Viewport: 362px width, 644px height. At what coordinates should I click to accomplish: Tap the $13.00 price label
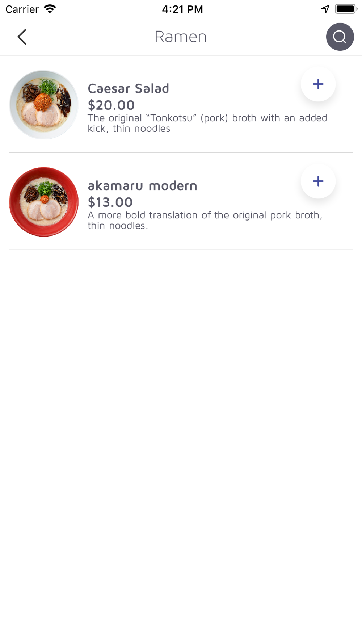pos(110,202)
